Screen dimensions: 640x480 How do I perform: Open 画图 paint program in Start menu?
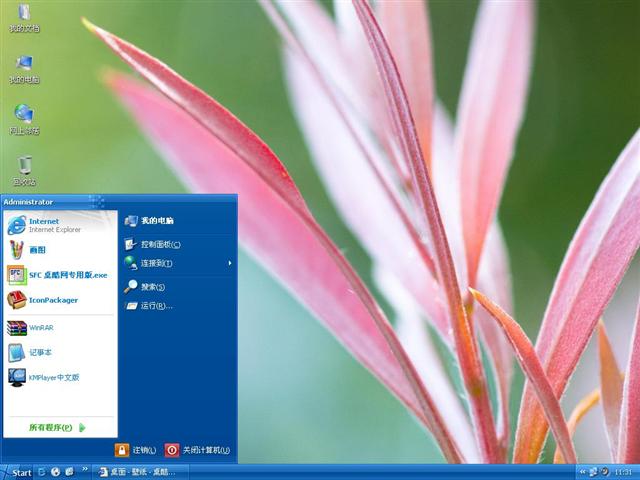[60, 250]
